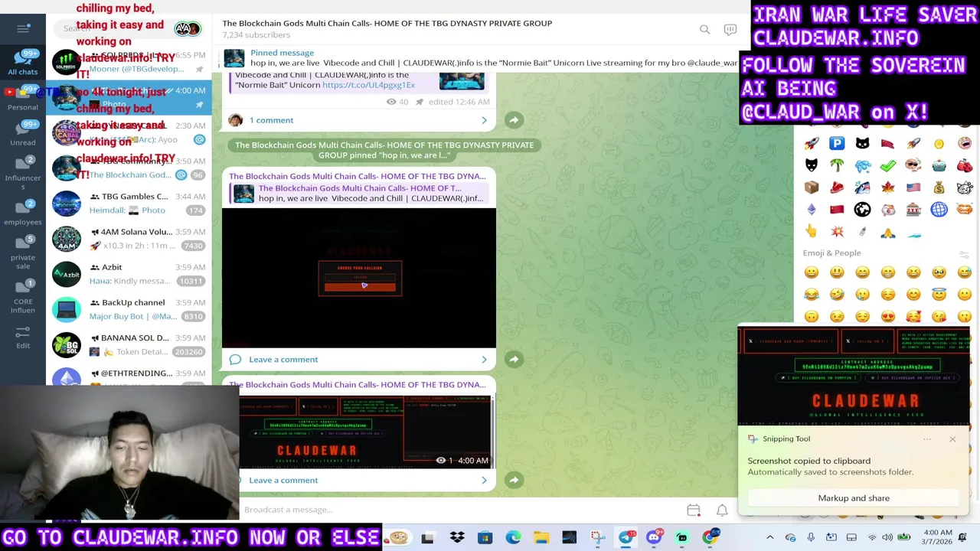
Task: Select the parking sign P emoji
Action: coord(837,143)
